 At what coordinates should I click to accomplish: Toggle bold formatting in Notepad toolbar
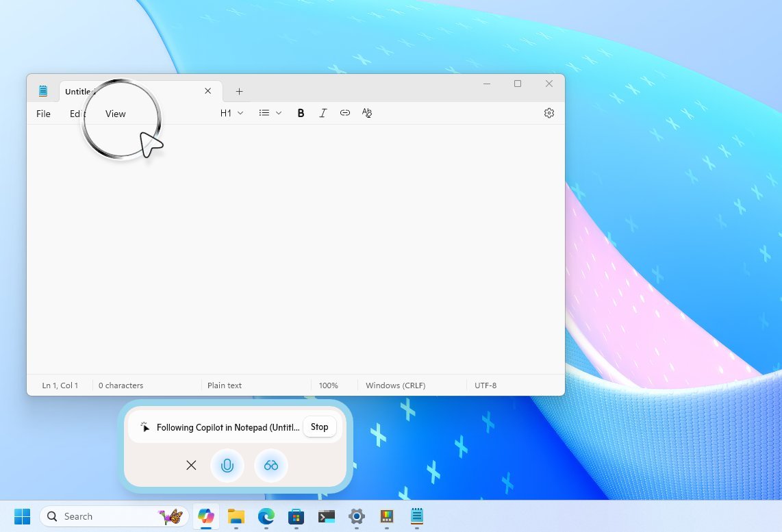tap(301, 113)
